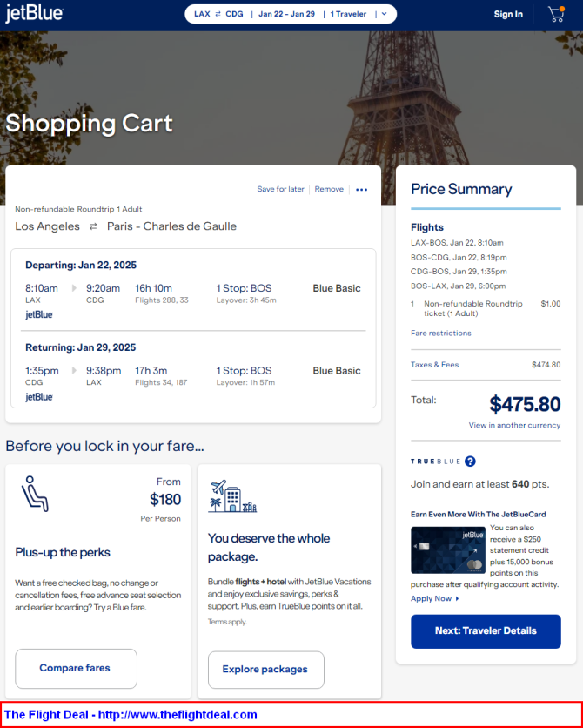Viewport: 583px width, 728px height.
Task: Open the three-dots more options menu
Action: tap(361, 190)
